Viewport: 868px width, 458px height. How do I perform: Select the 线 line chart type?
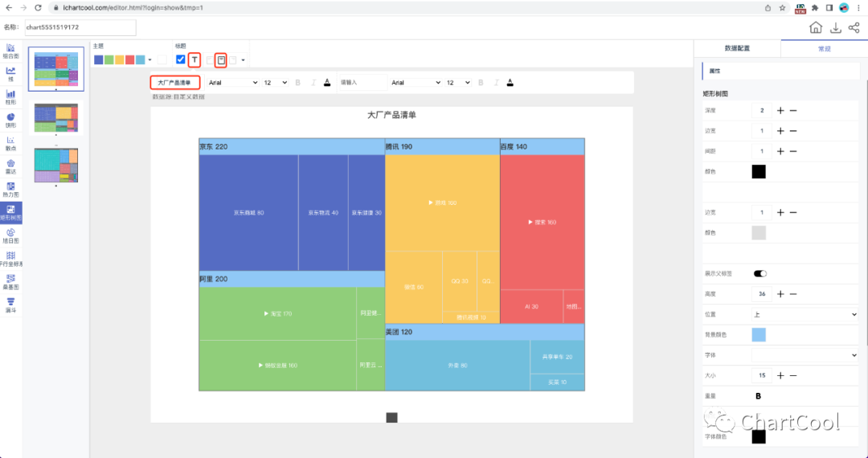point(10,74)
